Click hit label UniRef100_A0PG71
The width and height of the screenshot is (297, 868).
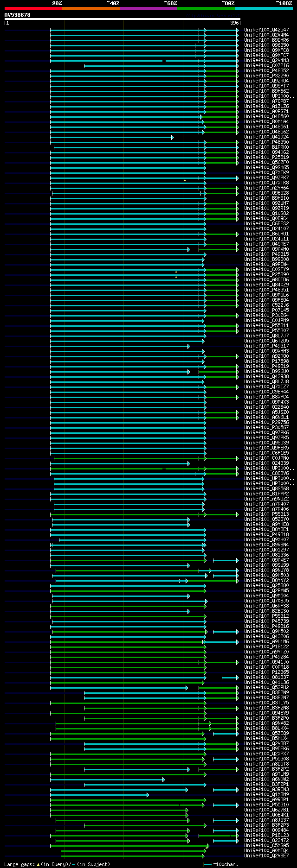tap(266, 111)
